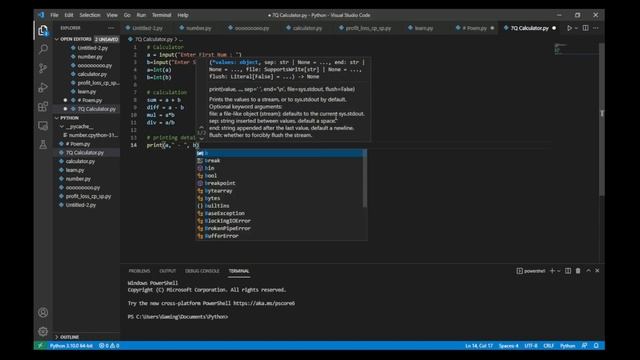Click the editor vertical scrollbar
Screen dimensions: 640x360
(x=602, y=119)
